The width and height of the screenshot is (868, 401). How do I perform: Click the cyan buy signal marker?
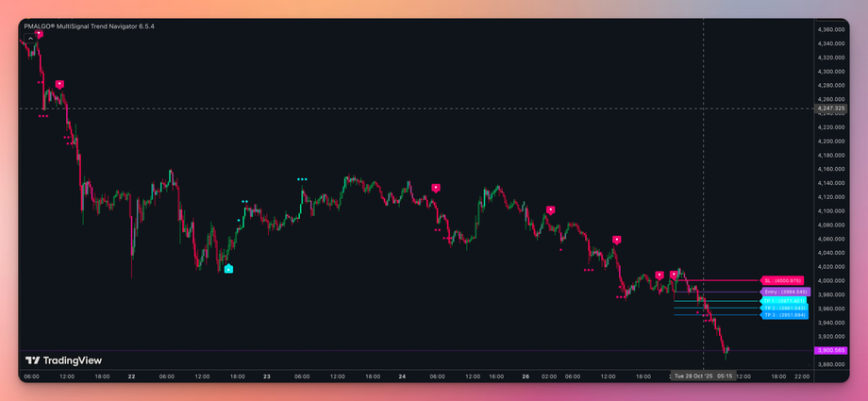point(228,269)
